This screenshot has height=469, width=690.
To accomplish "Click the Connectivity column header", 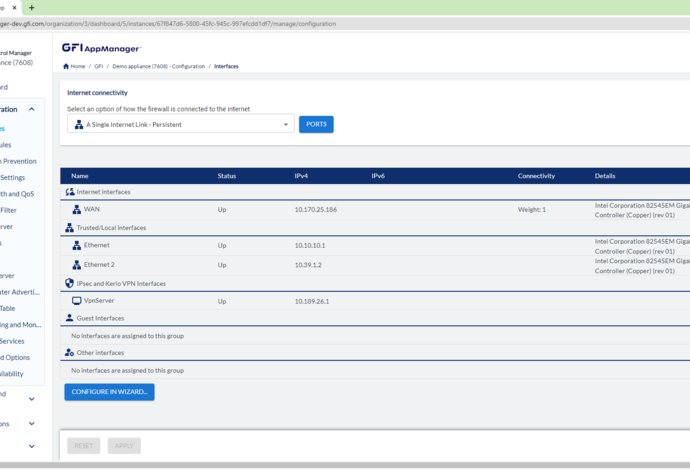I will [536, 176].
